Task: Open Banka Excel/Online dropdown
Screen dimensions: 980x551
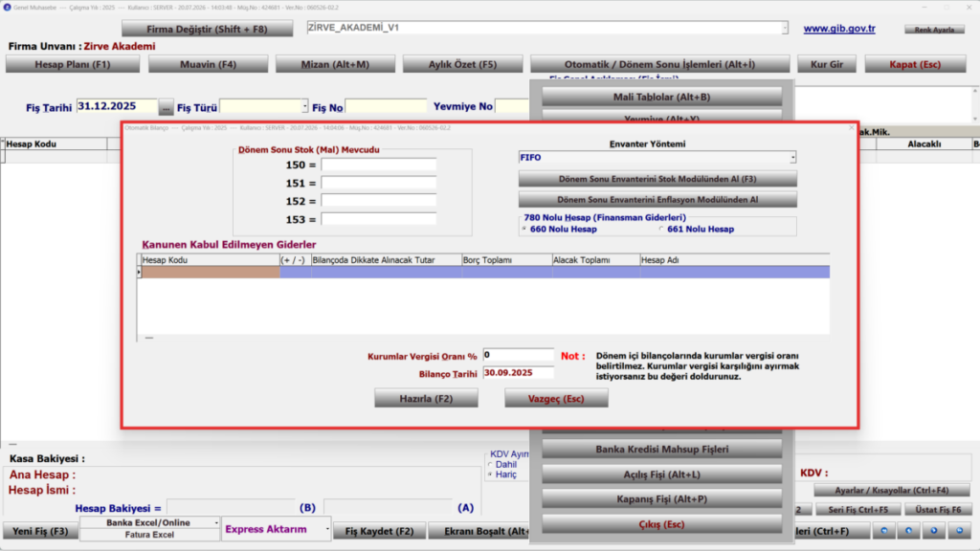Action: click(216, 523)
